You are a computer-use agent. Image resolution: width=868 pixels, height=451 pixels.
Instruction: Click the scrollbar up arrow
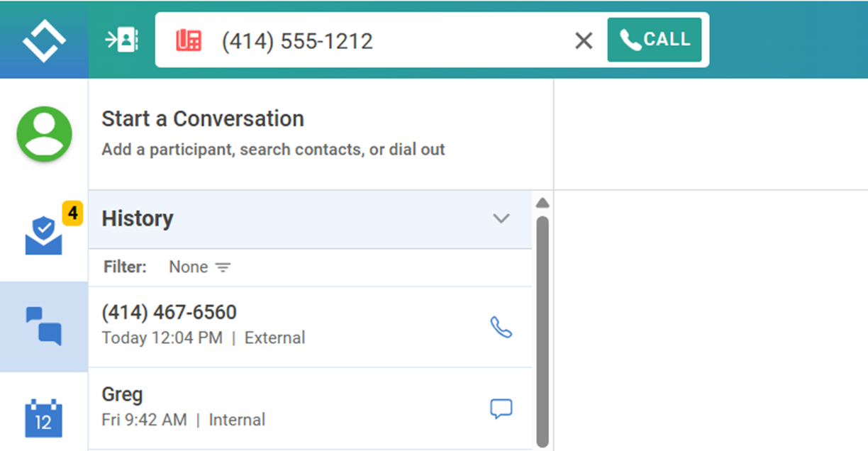click(542, 203)
